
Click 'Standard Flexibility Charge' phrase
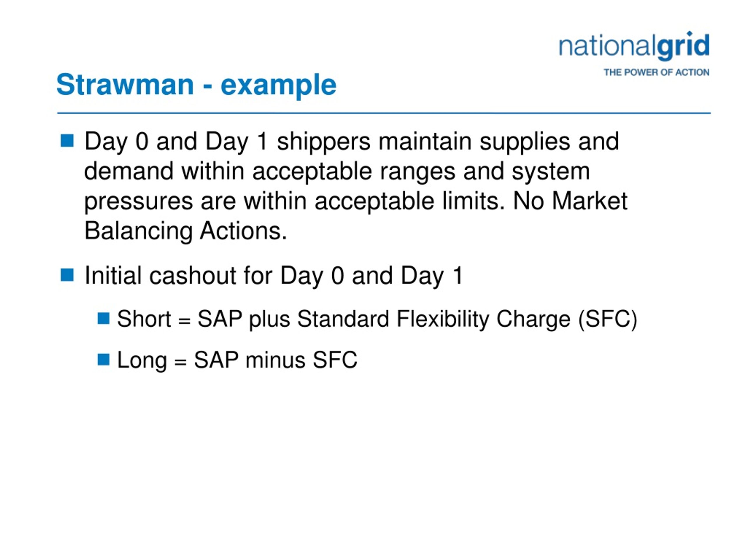434,319
